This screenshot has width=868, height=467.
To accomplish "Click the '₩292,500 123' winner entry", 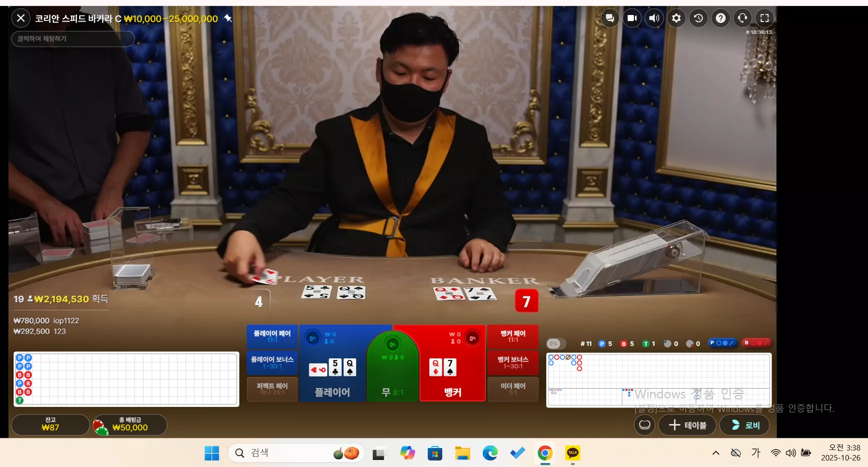I will 40,331.
